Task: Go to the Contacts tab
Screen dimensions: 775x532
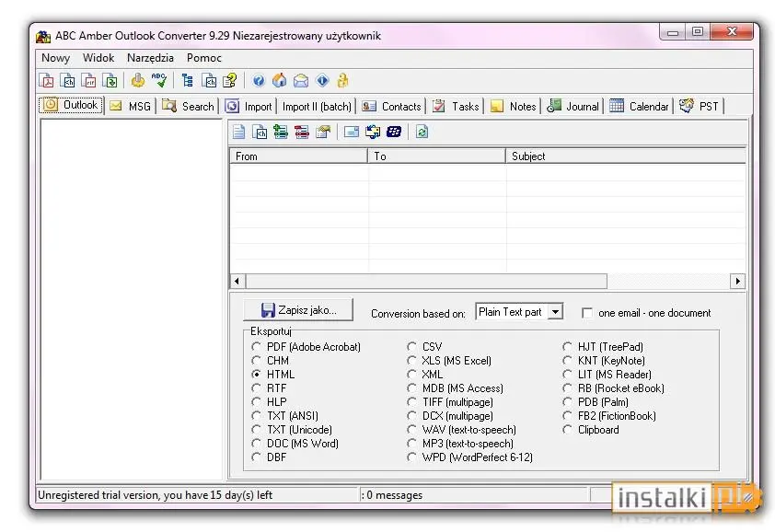Action: [x=391, y=106]
